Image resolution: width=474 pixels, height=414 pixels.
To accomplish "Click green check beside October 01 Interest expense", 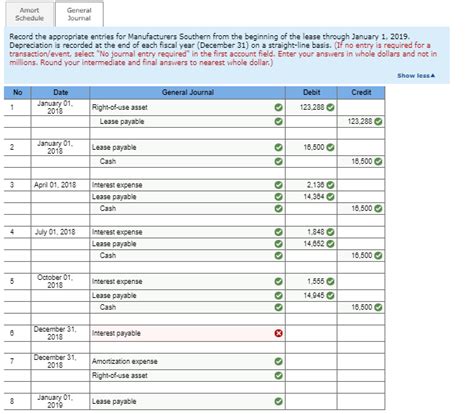I will tap(278, 282).
